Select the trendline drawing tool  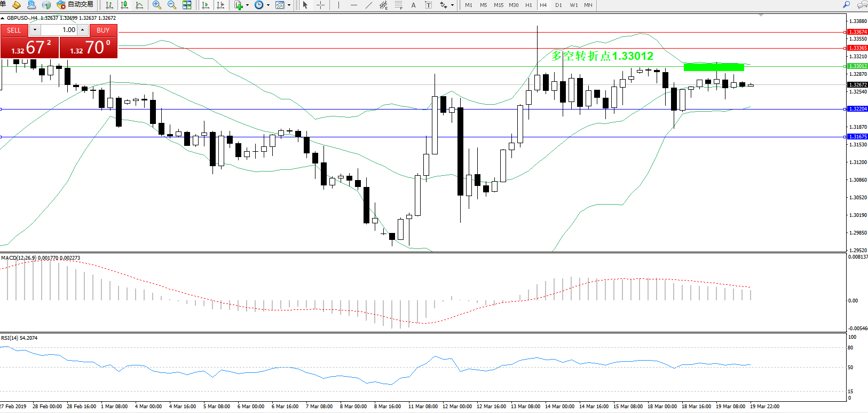(x=368, y=5)
